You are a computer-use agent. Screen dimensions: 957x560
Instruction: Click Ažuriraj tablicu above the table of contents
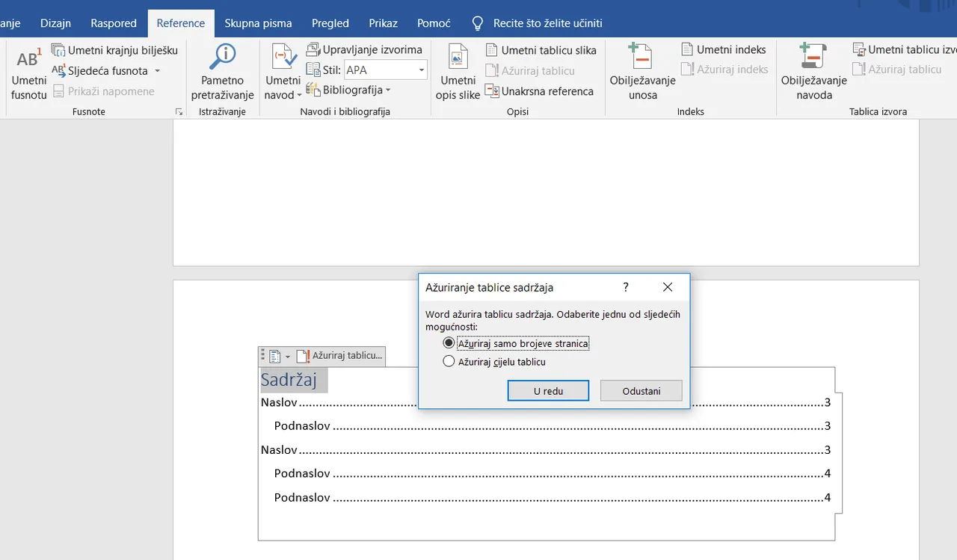[340, 356]
